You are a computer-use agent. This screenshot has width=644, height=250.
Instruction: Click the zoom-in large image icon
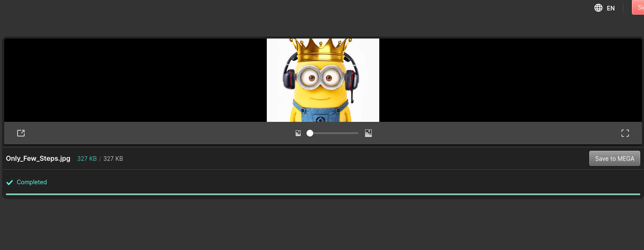pyautogui.click(x=368, y=133)
